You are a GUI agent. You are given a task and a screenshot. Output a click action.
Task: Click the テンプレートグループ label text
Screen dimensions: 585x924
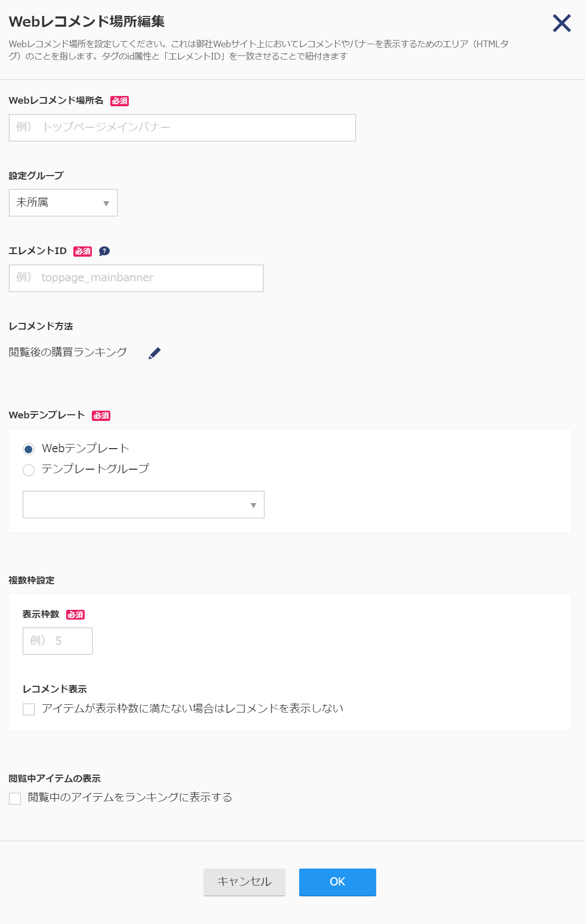click(x=95, y=469)
